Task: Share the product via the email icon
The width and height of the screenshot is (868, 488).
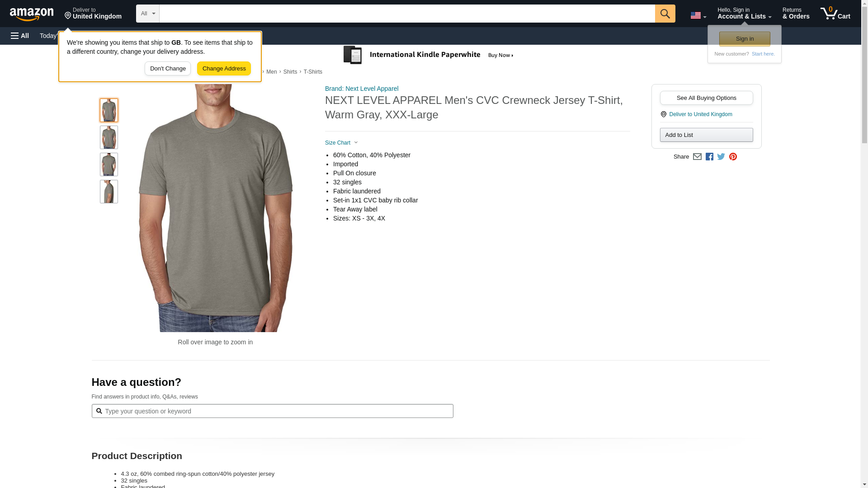Action: (697, 157)
